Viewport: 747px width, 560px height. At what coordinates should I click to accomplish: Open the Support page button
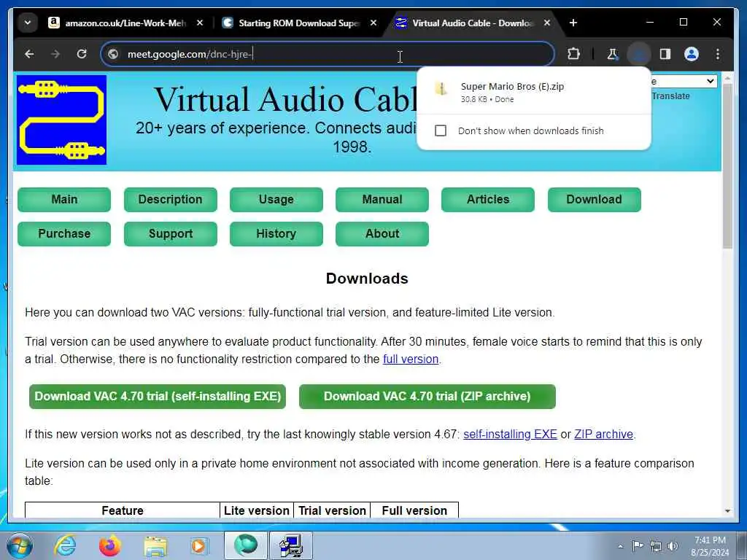(171, 234)
